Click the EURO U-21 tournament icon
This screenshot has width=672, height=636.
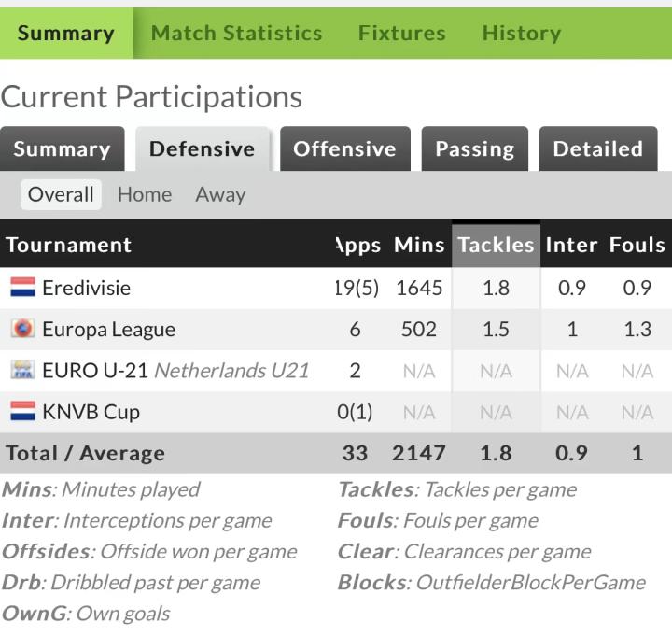coord(22,371)
